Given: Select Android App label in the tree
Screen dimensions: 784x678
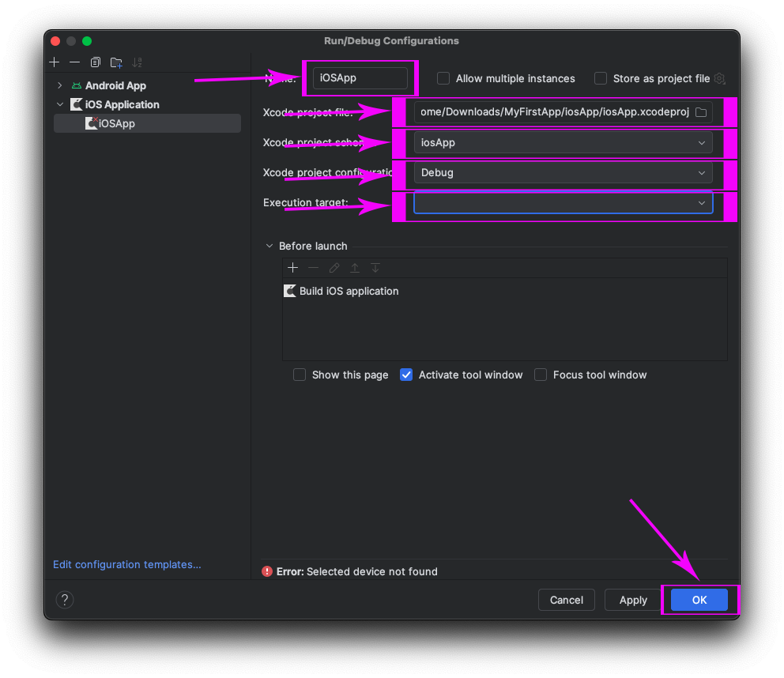Looking at the screenshot, I should [x=115, y=85].
